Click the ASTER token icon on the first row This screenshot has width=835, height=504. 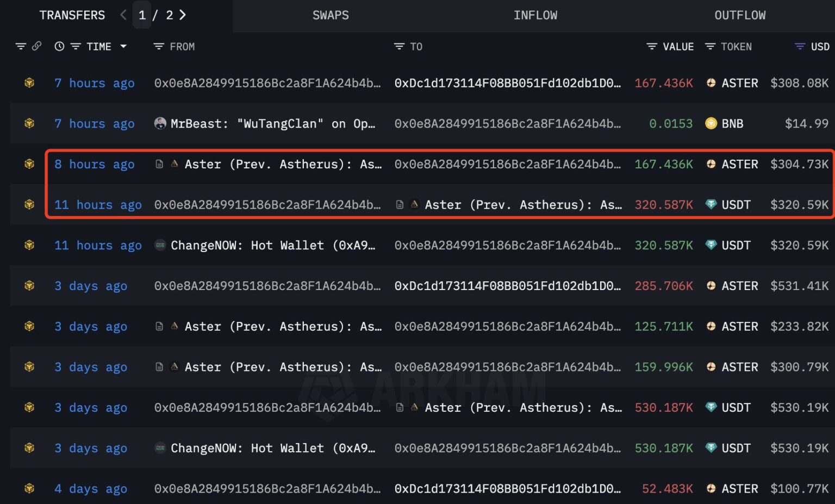click(712, 83)
